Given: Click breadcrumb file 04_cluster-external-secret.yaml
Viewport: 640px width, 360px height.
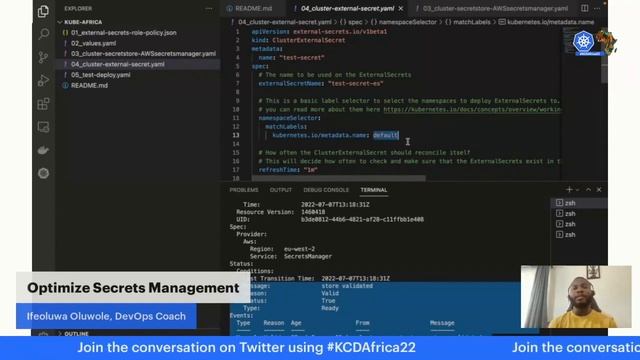Looking at the screenshot, I should tap(284, 22).
